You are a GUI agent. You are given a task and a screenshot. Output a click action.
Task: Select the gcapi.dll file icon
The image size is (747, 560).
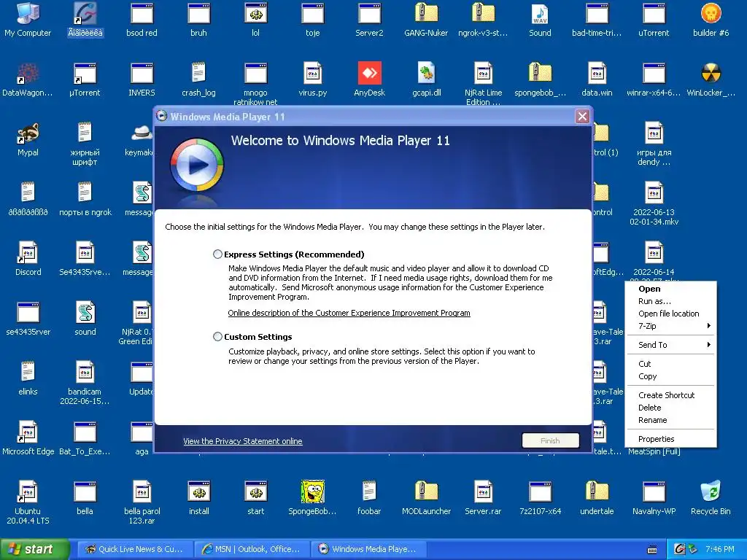(426, 79)
